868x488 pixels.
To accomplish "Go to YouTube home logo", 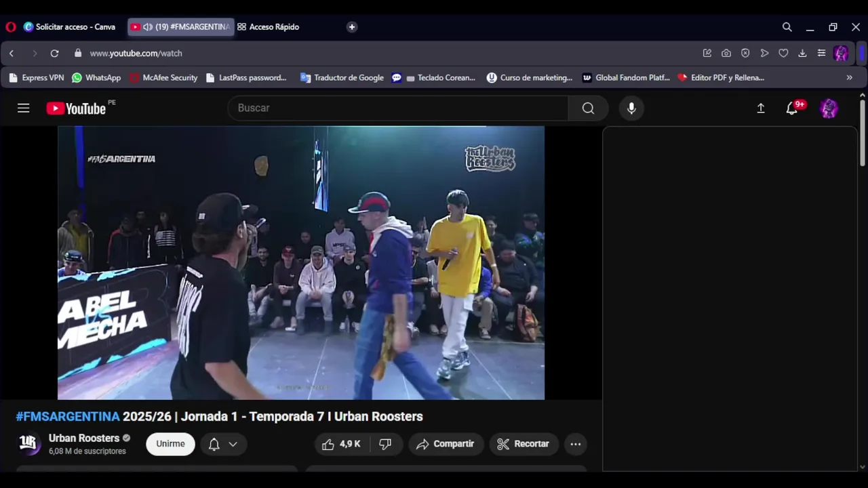I will 76,108.
